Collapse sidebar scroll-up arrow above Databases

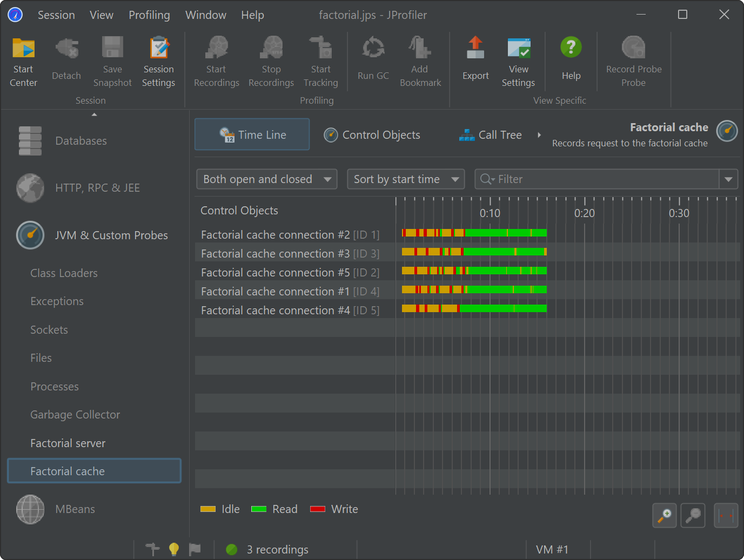click(95, 114)
